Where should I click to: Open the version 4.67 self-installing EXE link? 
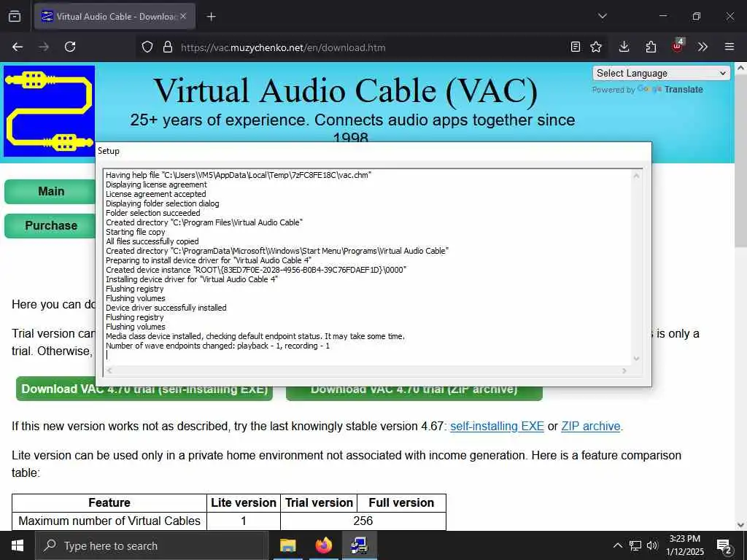tap(497, 426)
